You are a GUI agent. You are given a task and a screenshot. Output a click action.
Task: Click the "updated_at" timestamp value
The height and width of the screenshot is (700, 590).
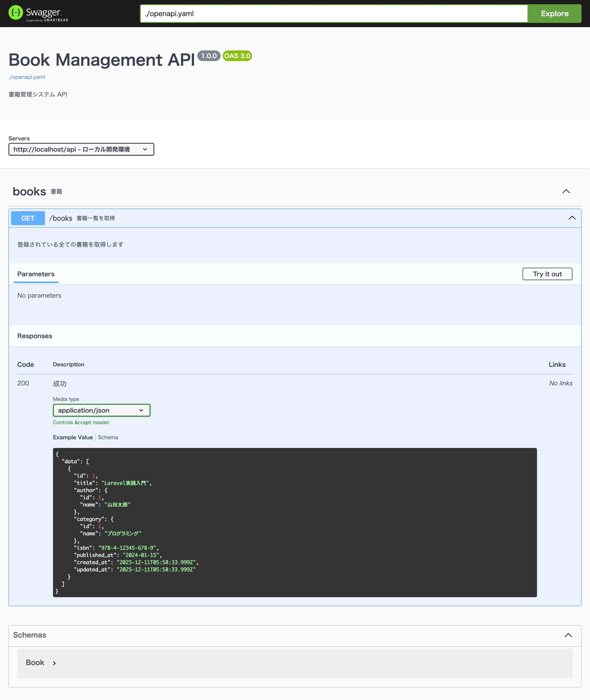(x=156, y=569)
